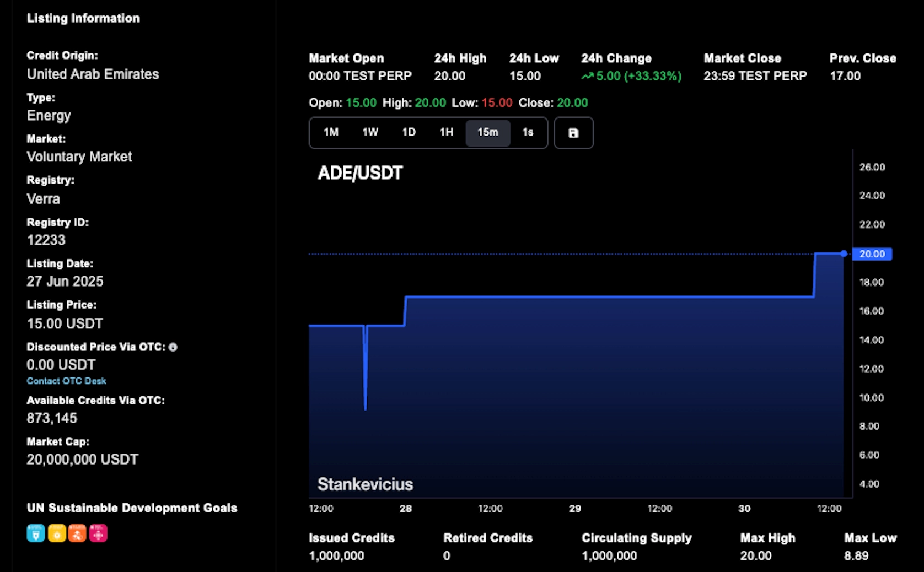Click the pink SDG goal icon

(98, 533)
